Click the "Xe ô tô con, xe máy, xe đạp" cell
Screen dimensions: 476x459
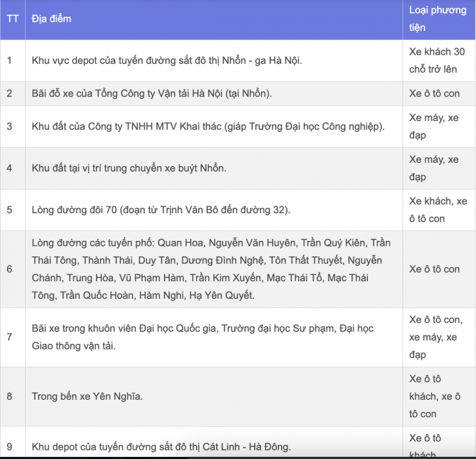[435, 337]
